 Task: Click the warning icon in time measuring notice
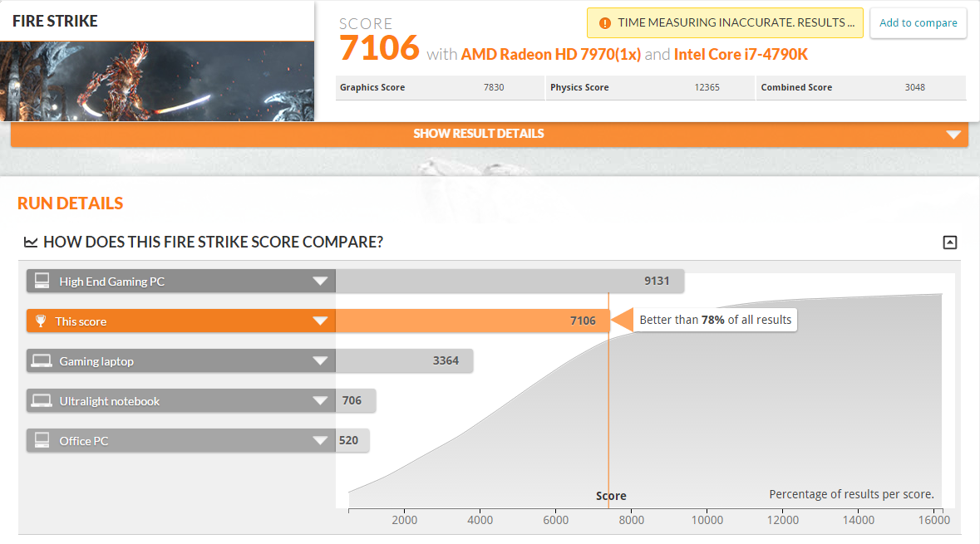[604, 23]
